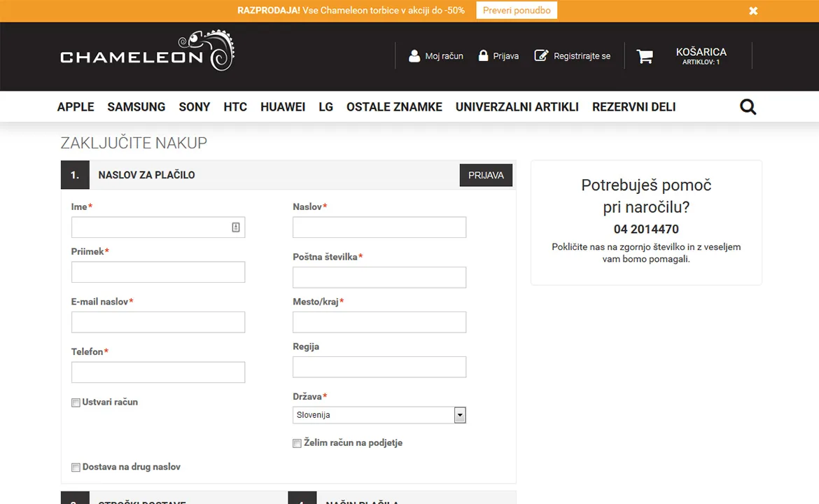This screenshot has height=504, width=819.
Task: Focus the Ime input field
Action: (x=158, y=227)
